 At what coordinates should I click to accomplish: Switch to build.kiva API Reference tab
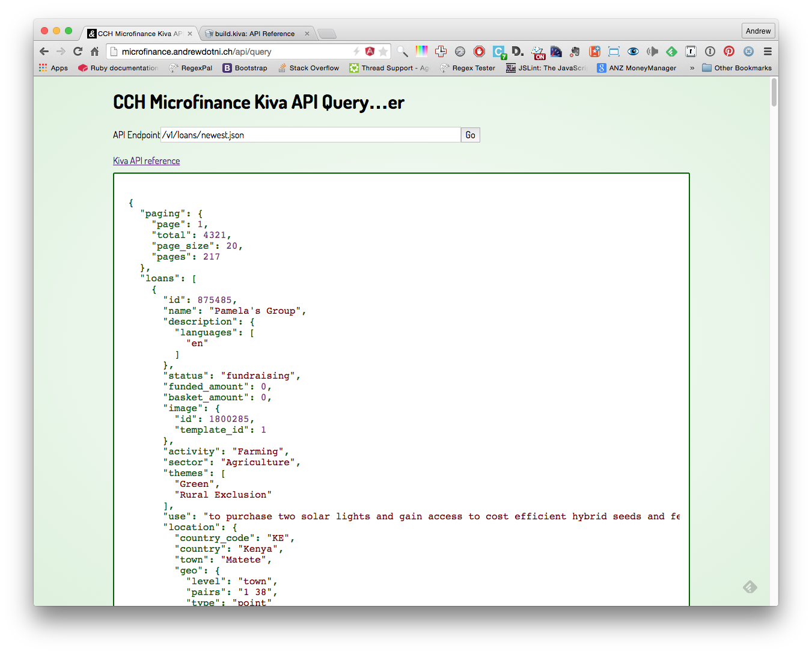click(254, 34)
